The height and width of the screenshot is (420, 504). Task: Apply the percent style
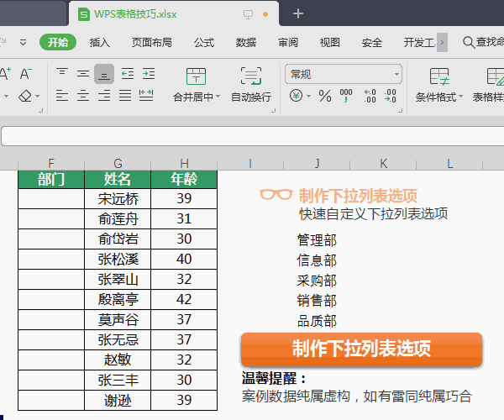(x=325, y=96)
